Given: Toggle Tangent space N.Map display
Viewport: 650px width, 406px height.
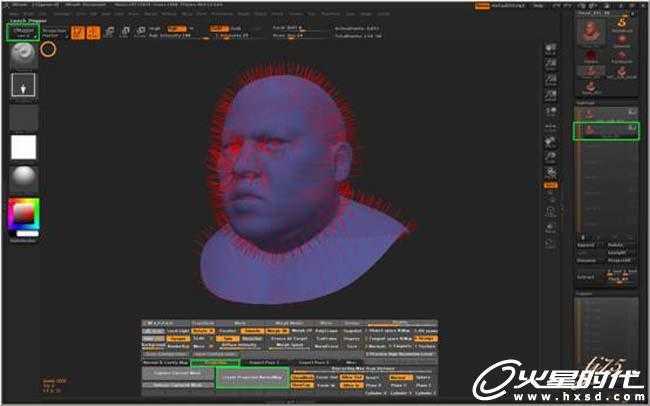Looking at the screenshot, I should (x=389, y=338).
